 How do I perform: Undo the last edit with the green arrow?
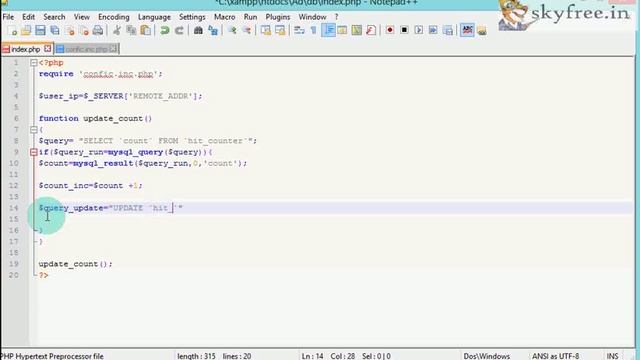[x=165, y=31]
